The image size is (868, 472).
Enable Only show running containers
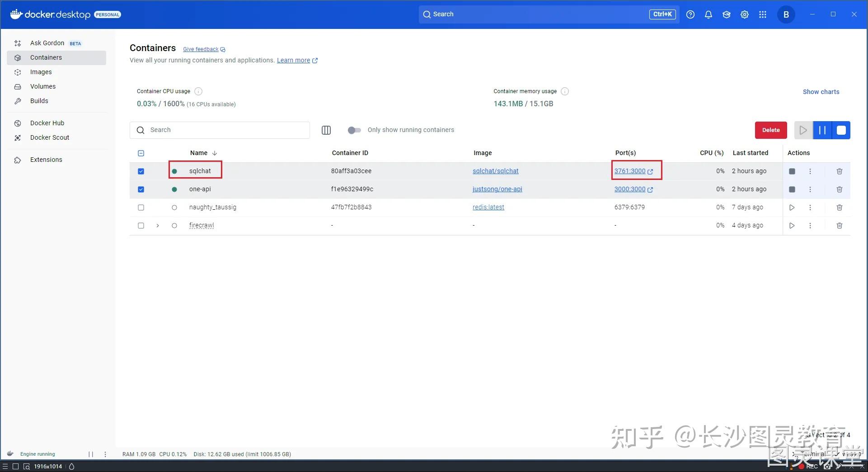[x=354, y=130]
